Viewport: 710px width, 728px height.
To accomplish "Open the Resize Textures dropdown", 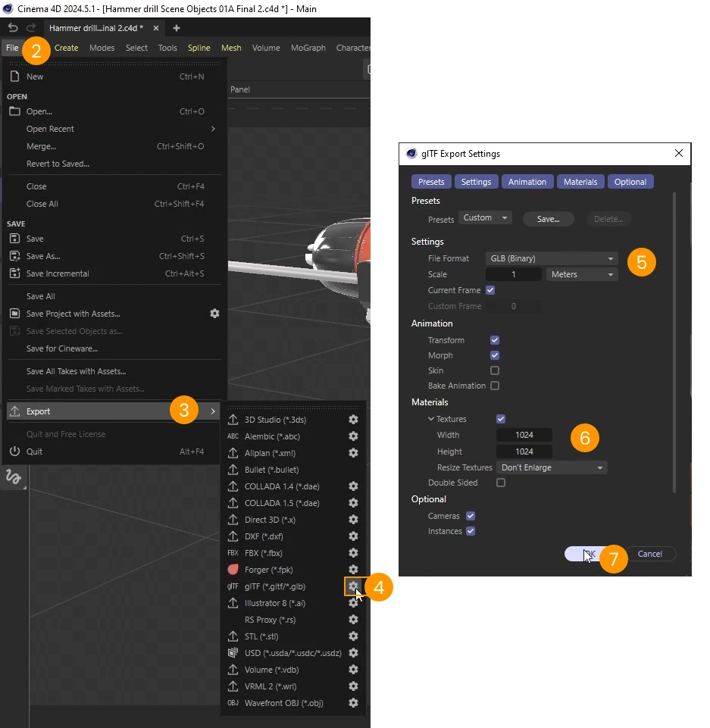I will click(x=551, y=467).
